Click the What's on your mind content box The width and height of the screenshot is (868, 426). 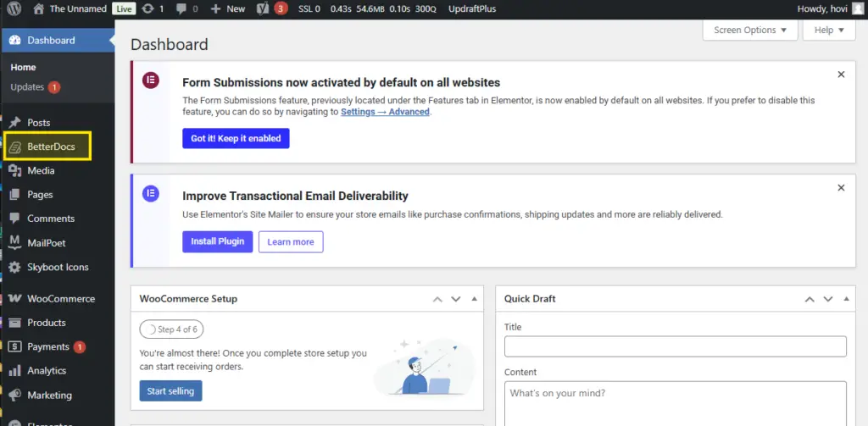pos(676,403)
